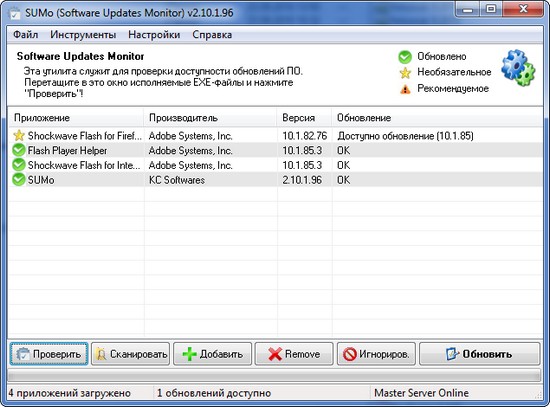Image resolution: width=550 pixels, height=407 pixels.
Task: Click the magnifier icon on Сканировать
Action: pyautogui.click(x=101, y=354)
